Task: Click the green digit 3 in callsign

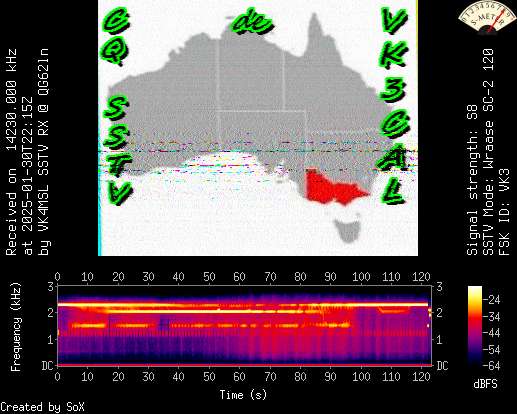Action: click(x=393, y=90)
